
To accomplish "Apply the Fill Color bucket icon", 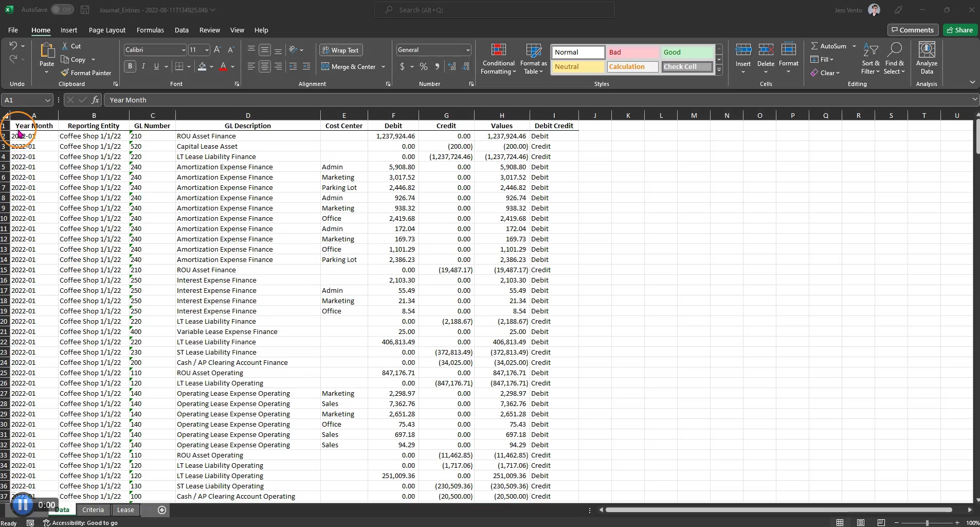I will [202, 66].
